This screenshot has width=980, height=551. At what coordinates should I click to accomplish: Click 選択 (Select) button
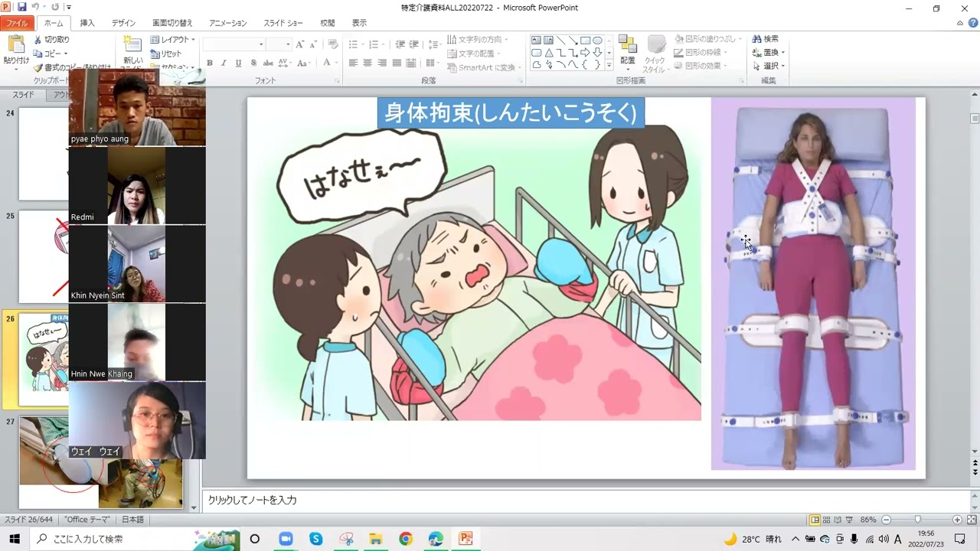coord(768,67)
